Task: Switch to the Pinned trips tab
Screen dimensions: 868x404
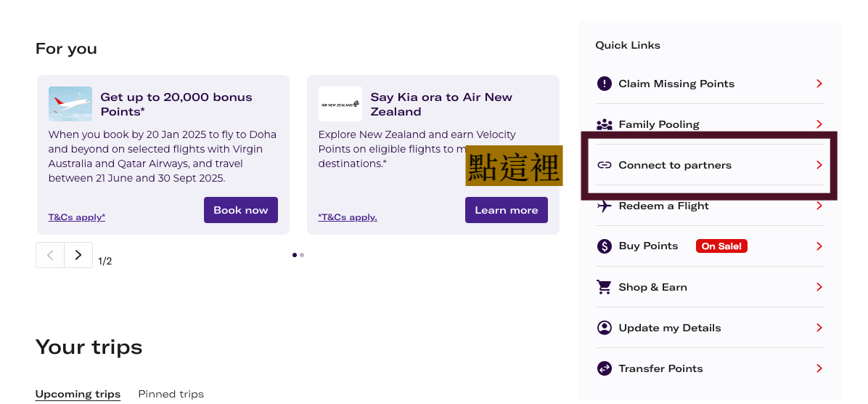Action: [171, 394]
